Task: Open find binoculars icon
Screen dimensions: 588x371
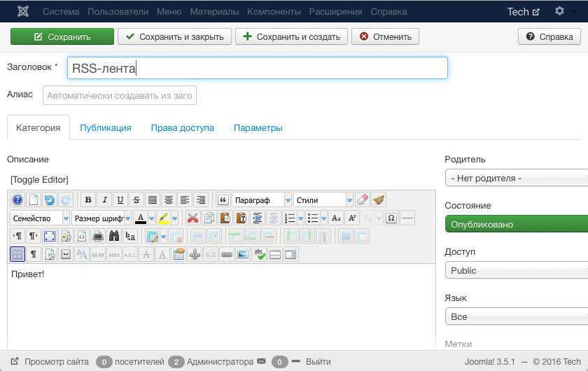Action: [114, 237]
